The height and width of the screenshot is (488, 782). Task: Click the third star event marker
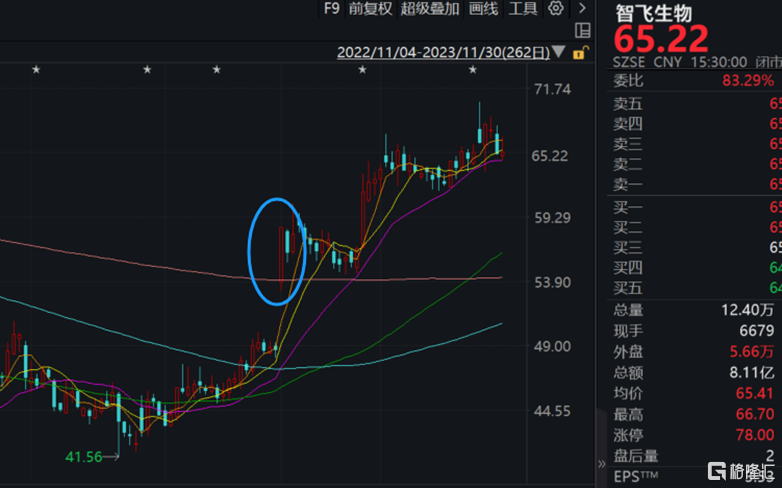click(x=216, y=69)
